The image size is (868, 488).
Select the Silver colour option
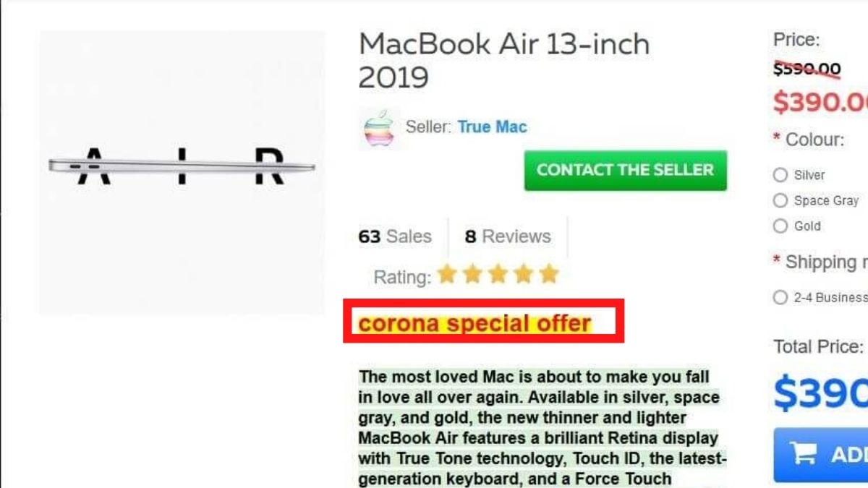pyautogui.click(x=781, y=175)
